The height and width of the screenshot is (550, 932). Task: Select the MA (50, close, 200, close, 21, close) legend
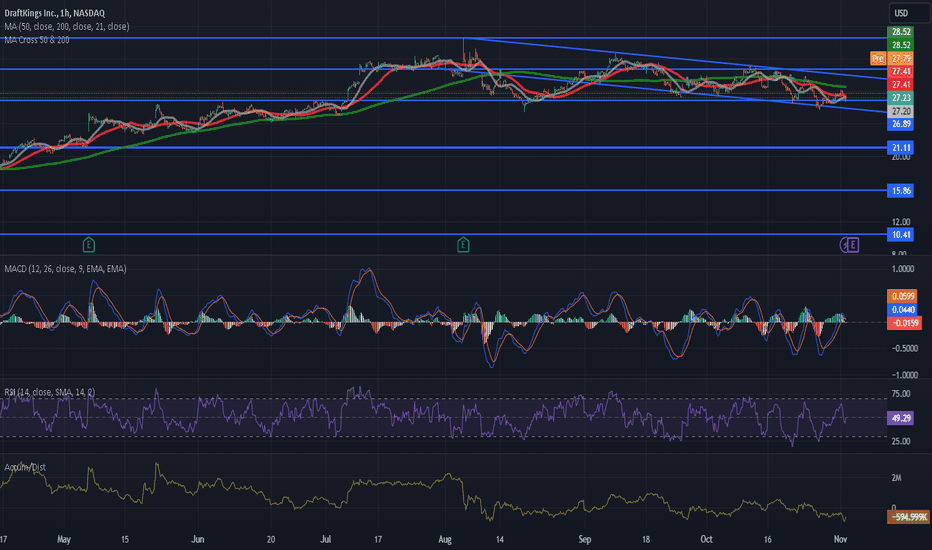click(x=67, y=27)
